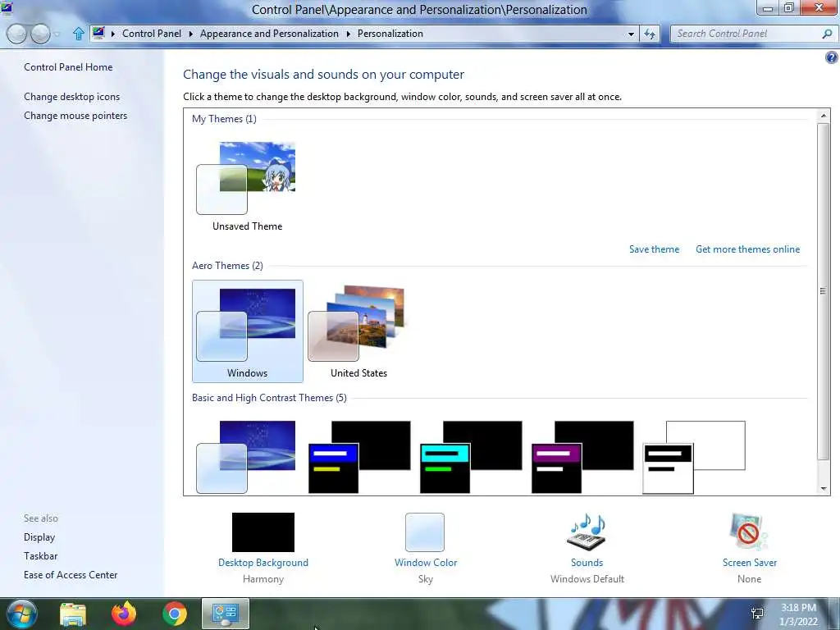Launch Google Chrome from the taskbar
Viewport: 840px width, 630px height.
175,614
